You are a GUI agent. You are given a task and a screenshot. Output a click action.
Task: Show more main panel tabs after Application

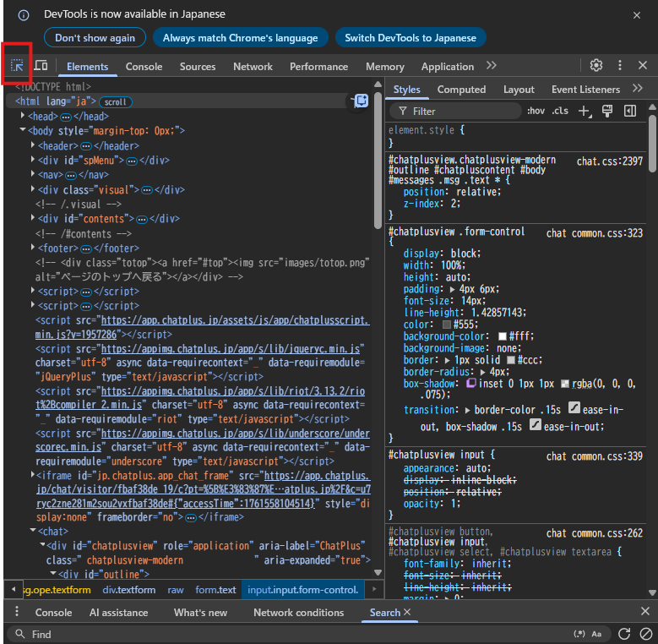click(x=492, y=66)
